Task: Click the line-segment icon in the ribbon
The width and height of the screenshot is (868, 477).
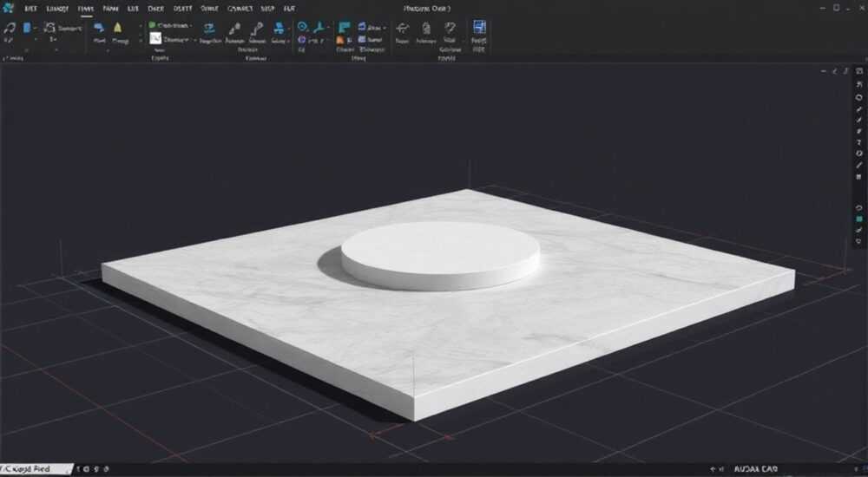Action: point(403,29)
